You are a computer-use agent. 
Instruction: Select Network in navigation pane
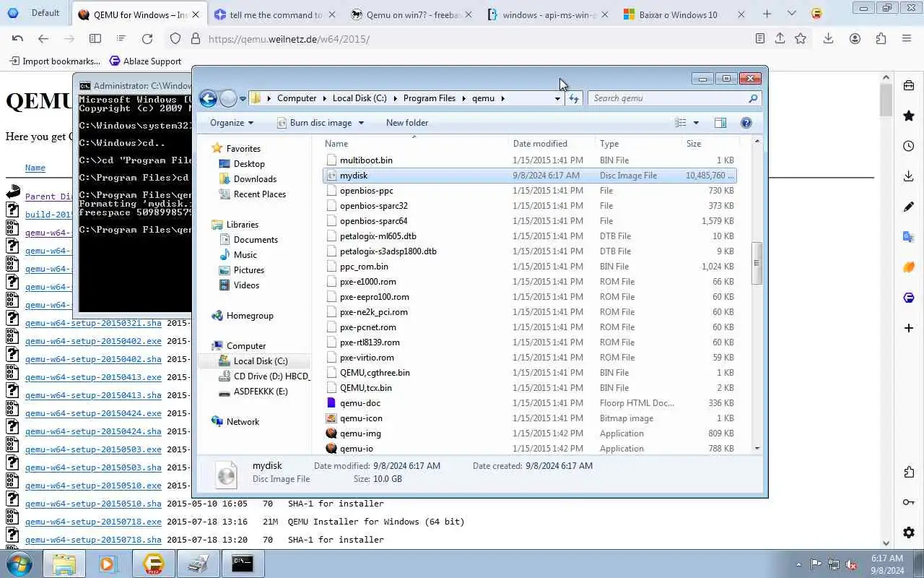point(243,422)
